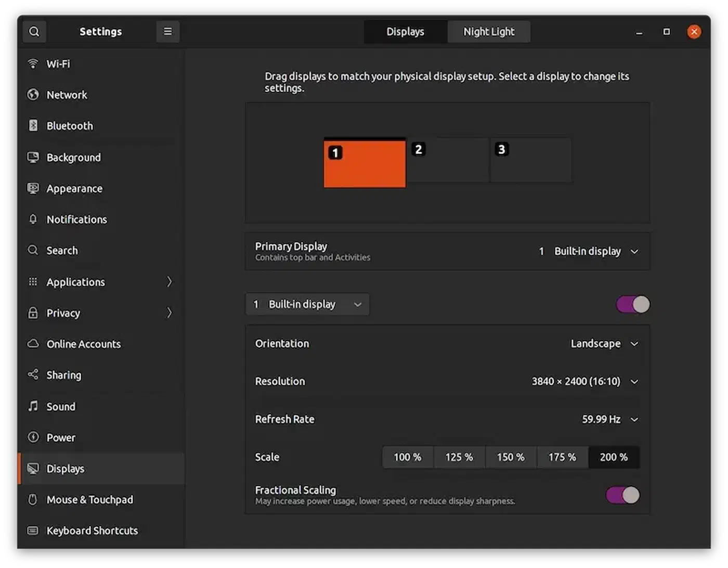
Task: Open Power settings panel
Action: point(101,437)
